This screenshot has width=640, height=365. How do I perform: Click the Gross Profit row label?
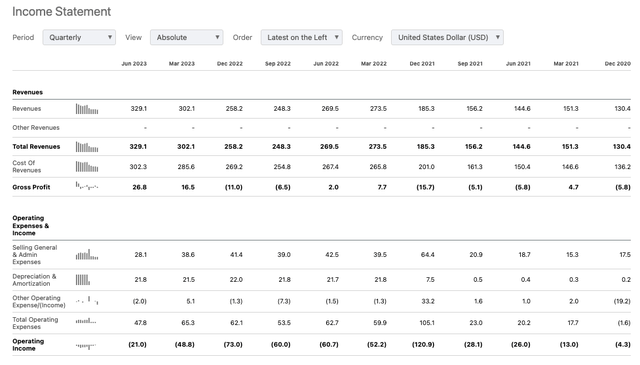(x=31, y=187)
